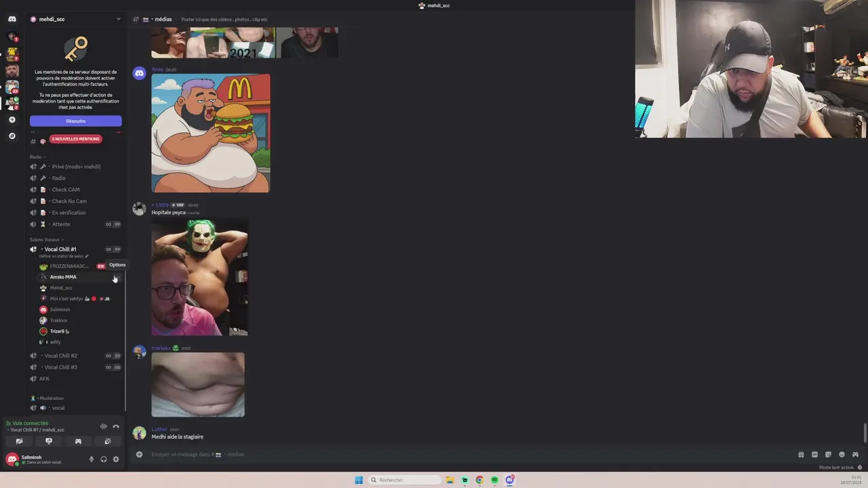
Task: Click the chat scrollbar thumb
Action: [865, 432]
